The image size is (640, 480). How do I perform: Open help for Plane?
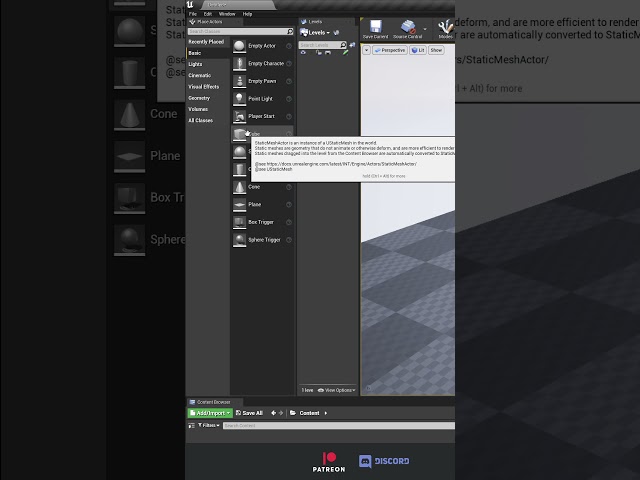pos(289,204)
